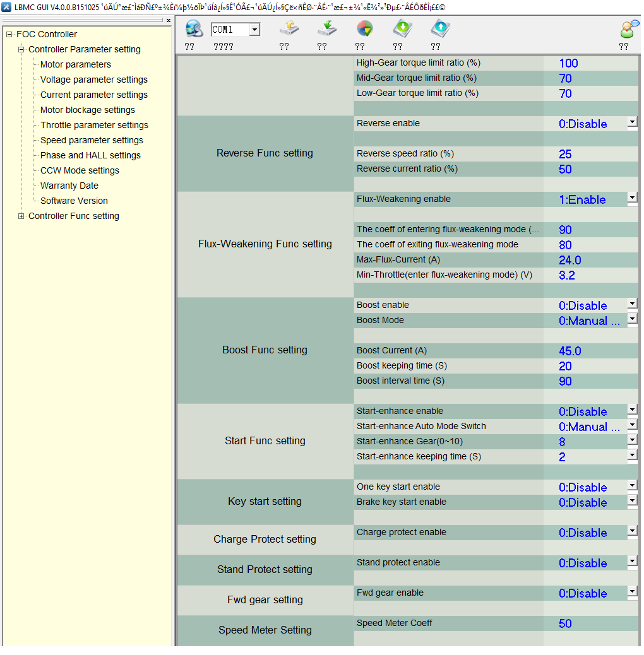Click the green download arrow disk icon
This screenshot has height=655, width=644.
[402, 29]
